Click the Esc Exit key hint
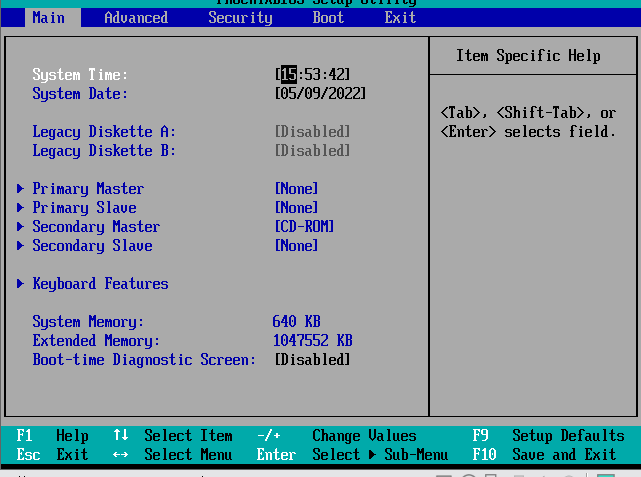This screenshot has width=641, height=477. pyautogui.click(x=52, y=455)
